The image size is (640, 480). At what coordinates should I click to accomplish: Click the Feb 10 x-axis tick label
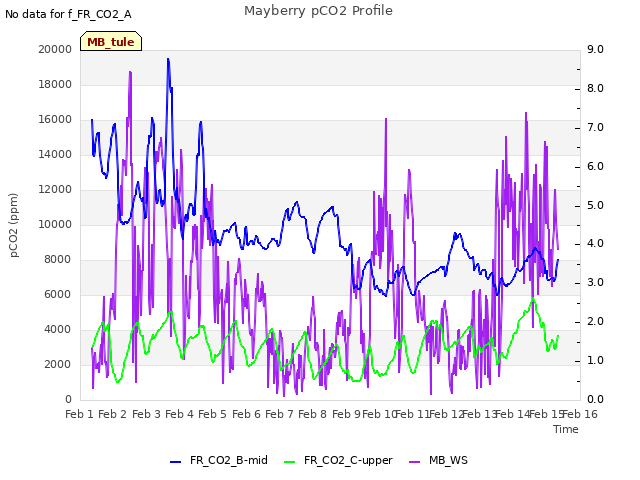(379, 414)
